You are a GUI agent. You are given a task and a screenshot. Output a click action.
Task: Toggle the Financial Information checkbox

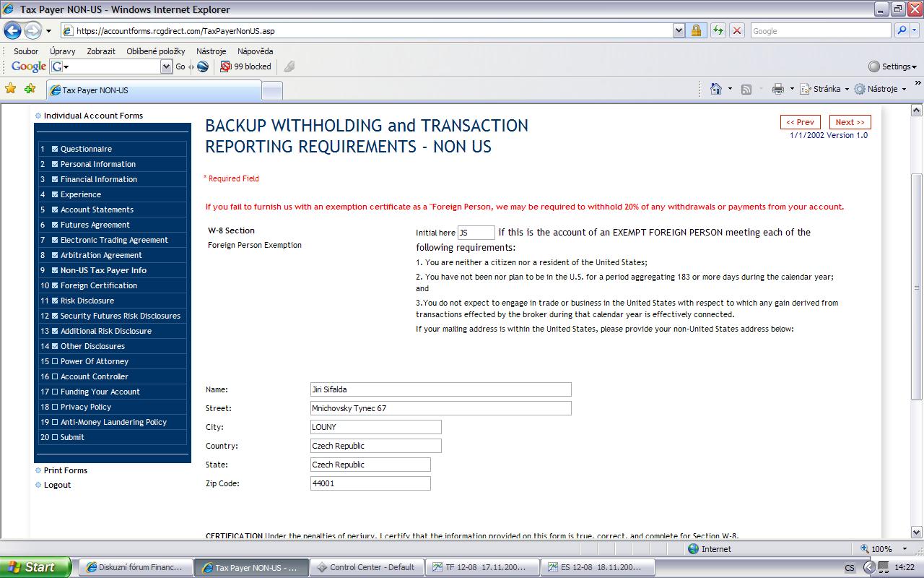point(55,179)
